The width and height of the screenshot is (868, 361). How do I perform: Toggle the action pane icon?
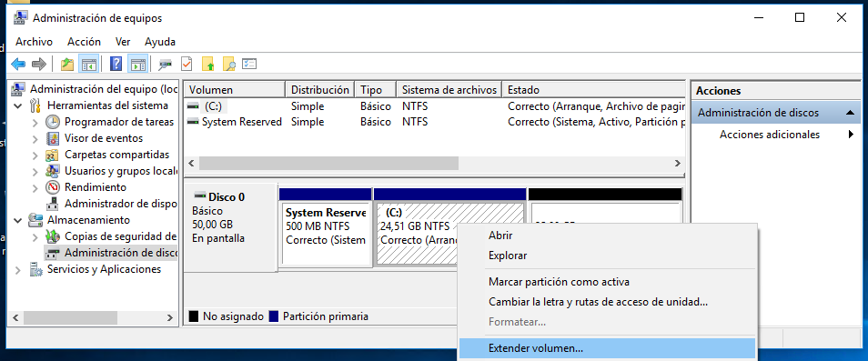point(137,65)
